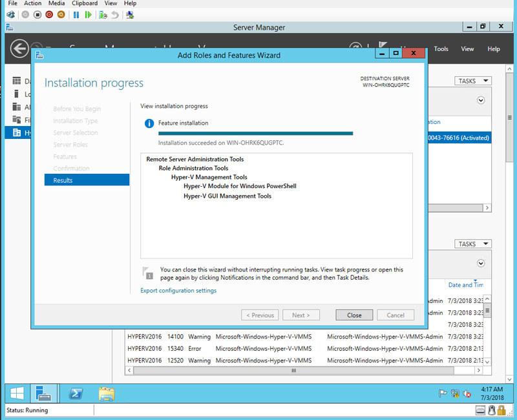
Task: Click the File Services sidebar icon
Action: (17, 120)
